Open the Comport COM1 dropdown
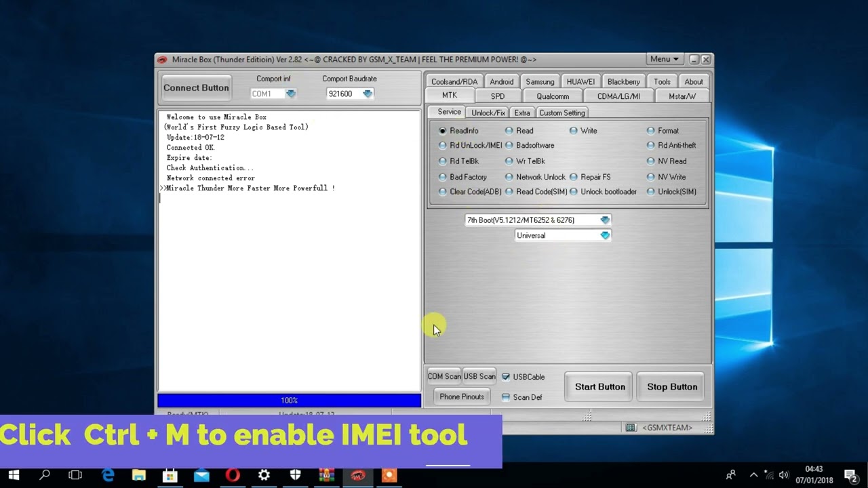 click(290, 94)
